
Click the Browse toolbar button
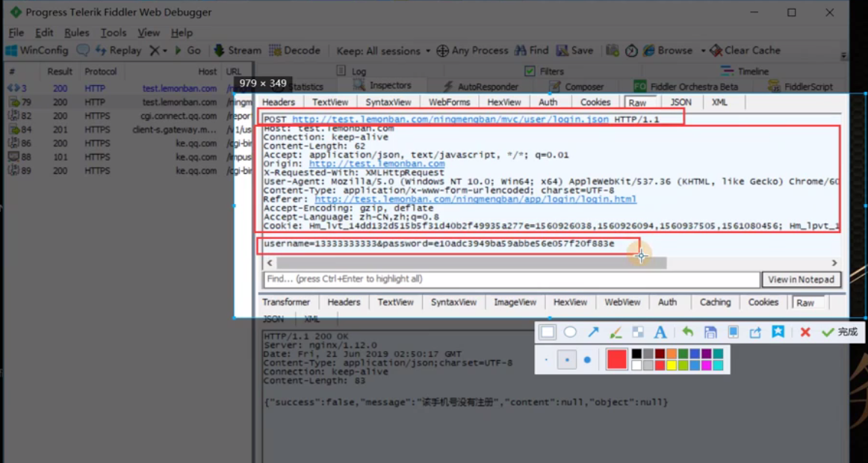[x=668, y=50]
